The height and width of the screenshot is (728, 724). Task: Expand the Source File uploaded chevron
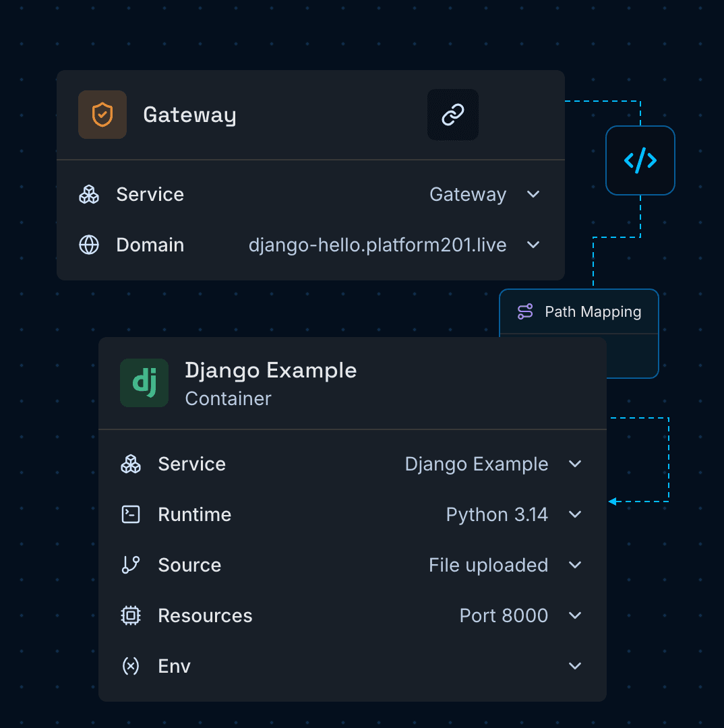coord(575,565)
